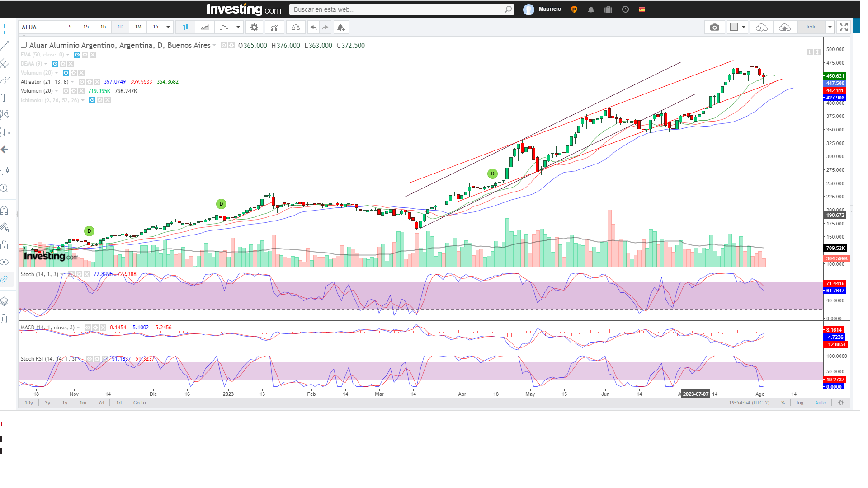Click the ALUA symbol input field
The width and height of the screenshot is (868, 488).
[41, 27]
